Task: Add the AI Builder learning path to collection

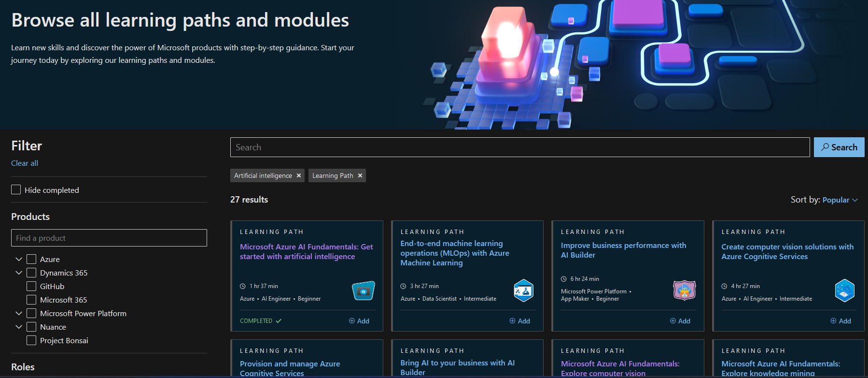Action: click(x=680, y=321)
